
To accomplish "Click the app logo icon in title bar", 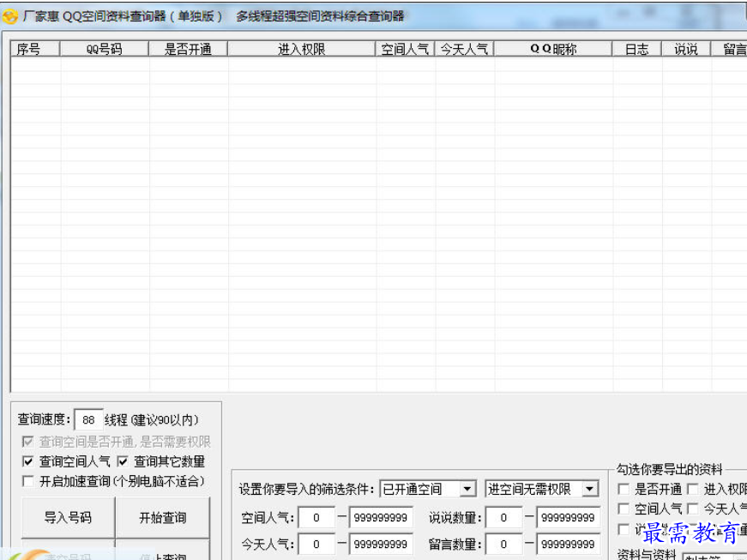I will tap(9, 16).
